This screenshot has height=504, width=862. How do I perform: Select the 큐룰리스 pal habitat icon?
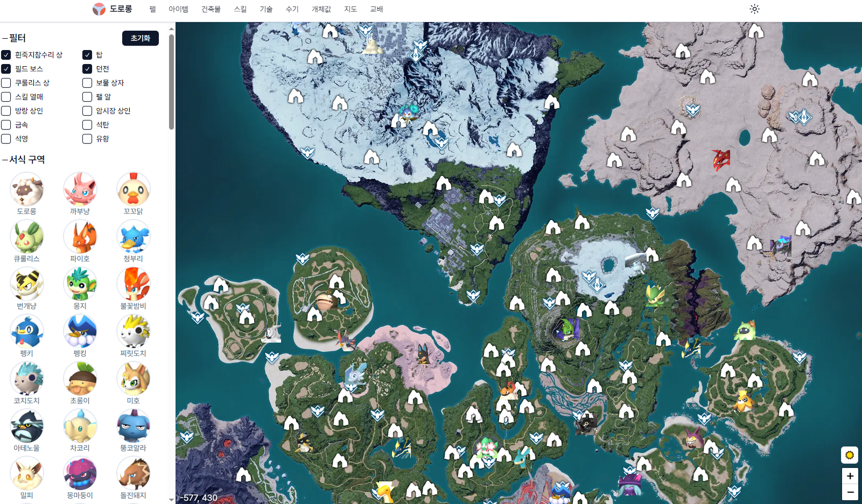click(x=26, y=237)
